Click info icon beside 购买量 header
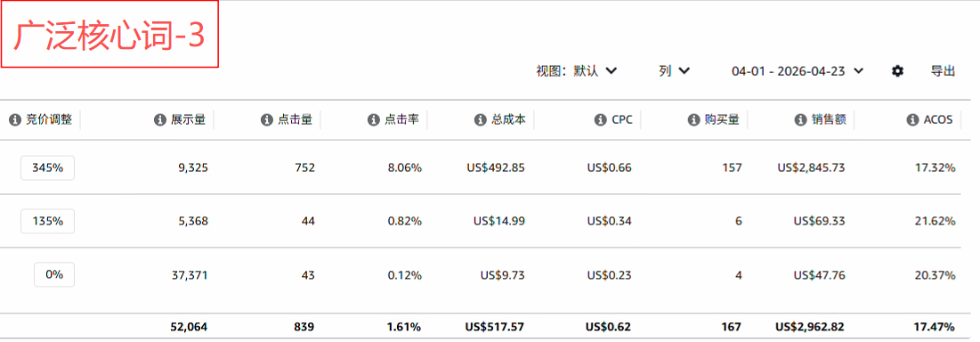The height and width of the screenshot is (342, 980). 693,119
